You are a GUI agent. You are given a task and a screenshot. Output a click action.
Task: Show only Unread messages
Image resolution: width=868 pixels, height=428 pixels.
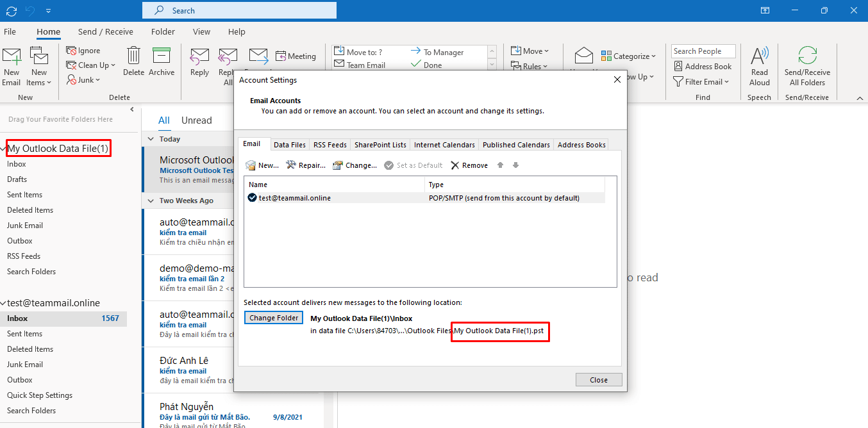point(196,120)
